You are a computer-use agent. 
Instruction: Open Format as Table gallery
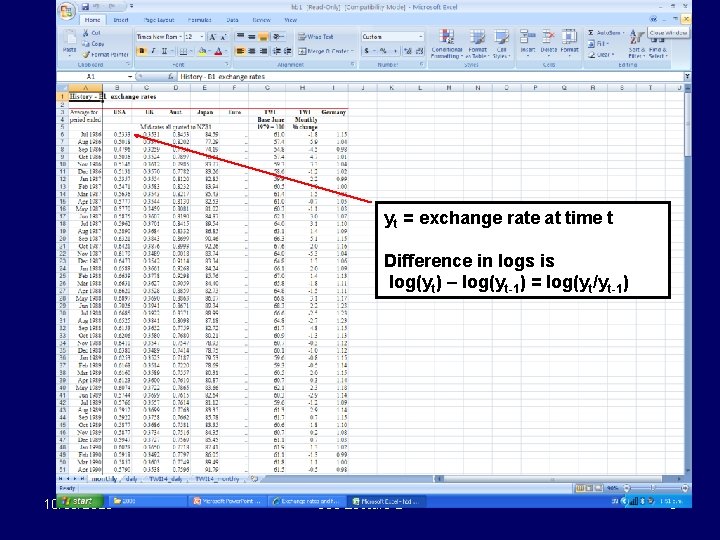point(477,44)
